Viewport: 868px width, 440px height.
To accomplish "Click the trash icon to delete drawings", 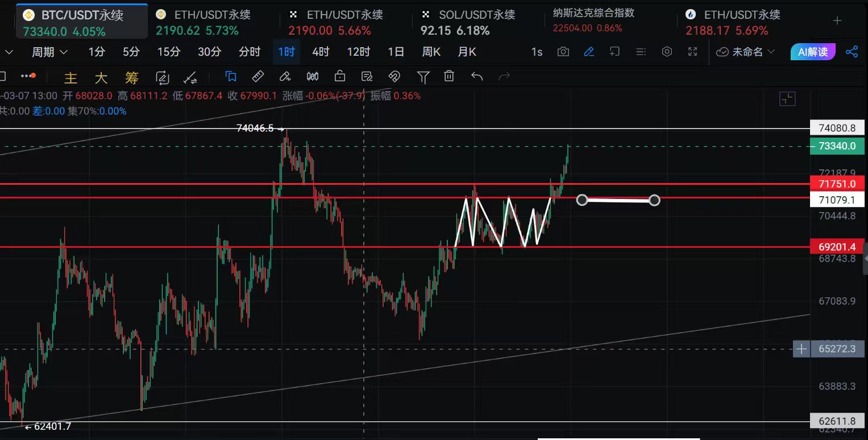I will (449, 76).
